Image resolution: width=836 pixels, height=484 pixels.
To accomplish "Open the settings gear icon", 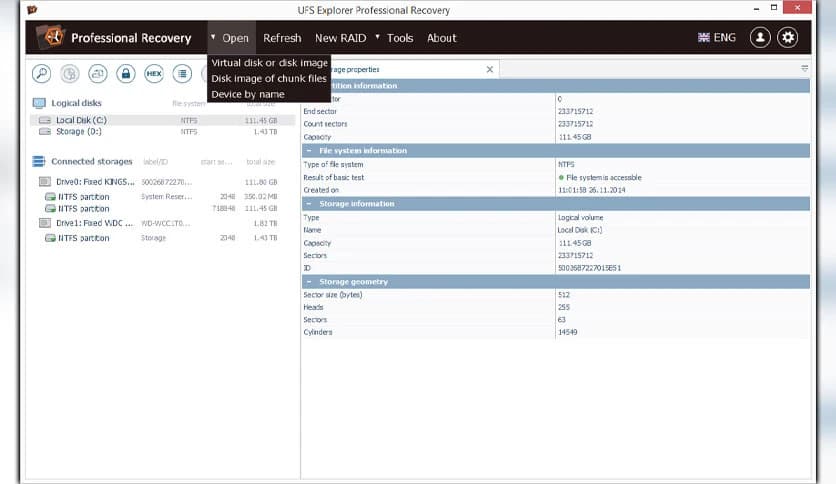I will tap(789, 38).
